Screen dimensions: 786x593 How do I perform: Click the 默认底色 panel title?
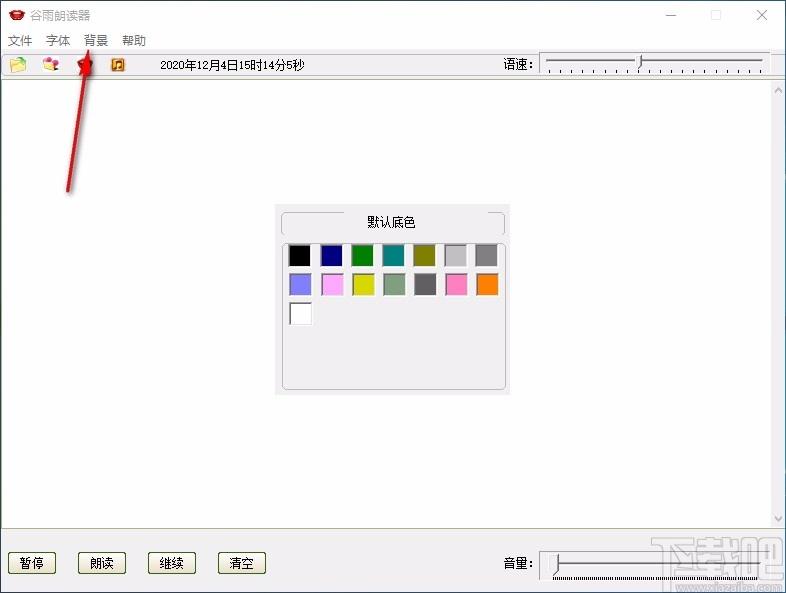tap(391, 222)
